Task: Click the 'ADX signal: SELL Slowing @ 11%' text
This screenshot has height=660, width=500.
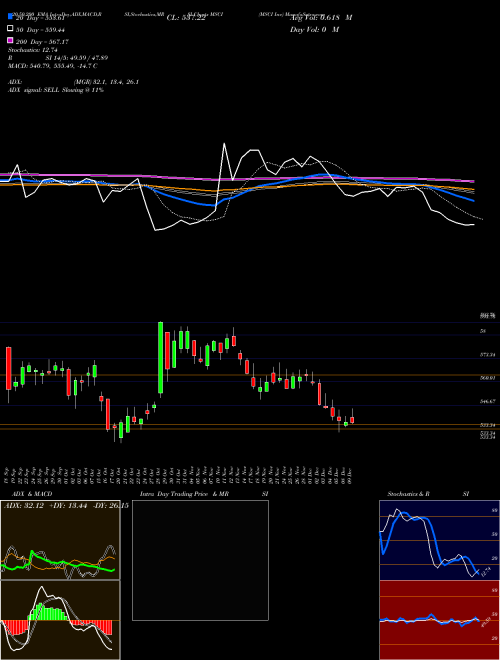Action: (x=56, y=90)
